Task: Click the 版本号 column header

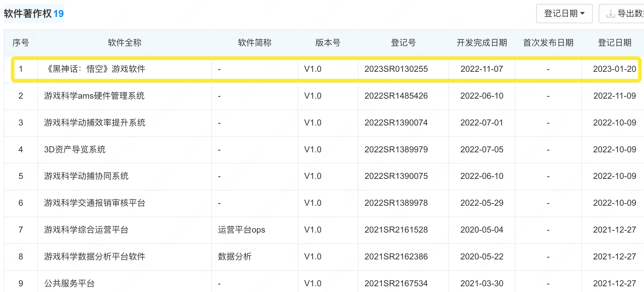Action: [328, 43]
